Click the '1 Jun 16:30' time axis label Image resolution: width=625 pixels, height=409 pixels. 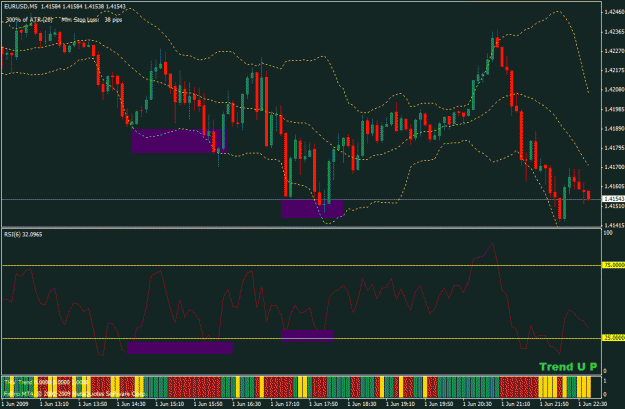click(x=247, y=404)
